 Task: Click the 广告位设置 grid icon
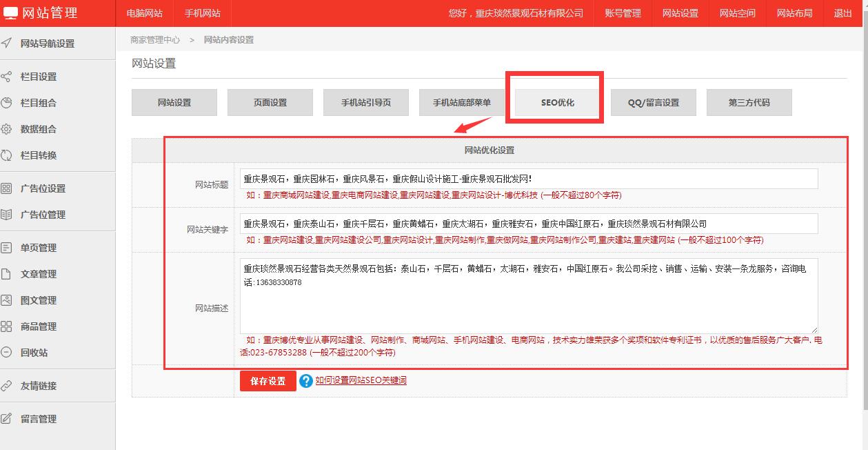click(6, 188)
